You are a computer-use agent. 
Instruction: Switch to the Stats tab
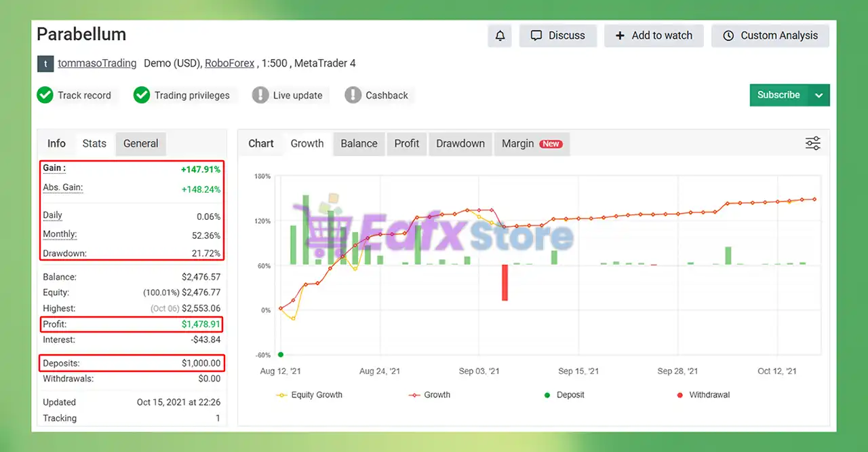coord(94,143)
